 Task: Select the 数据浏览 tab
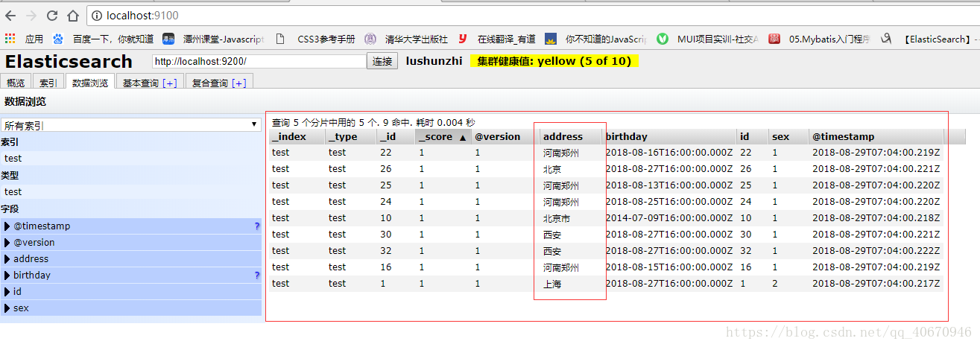pos(90,83)
